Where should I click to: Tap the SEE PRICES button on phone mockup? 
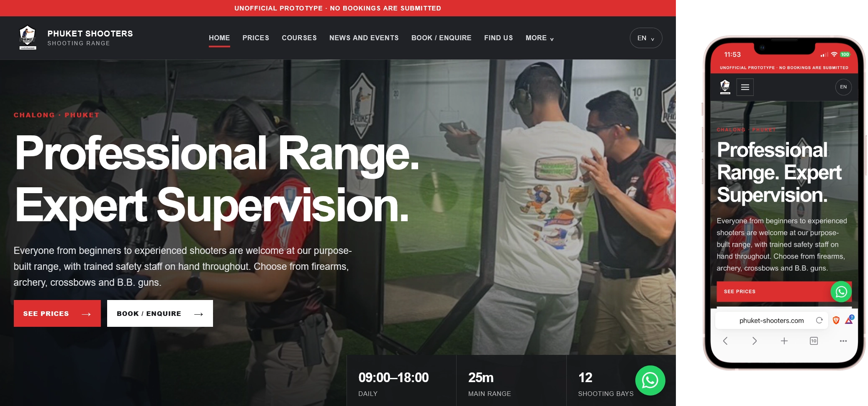point(783,292)
